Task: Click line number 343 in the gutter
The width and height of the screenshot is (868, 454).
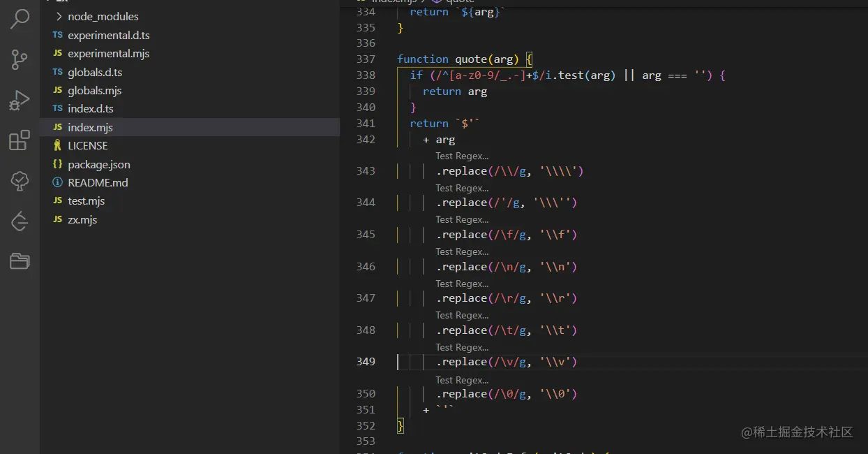Action: point(366,170)
